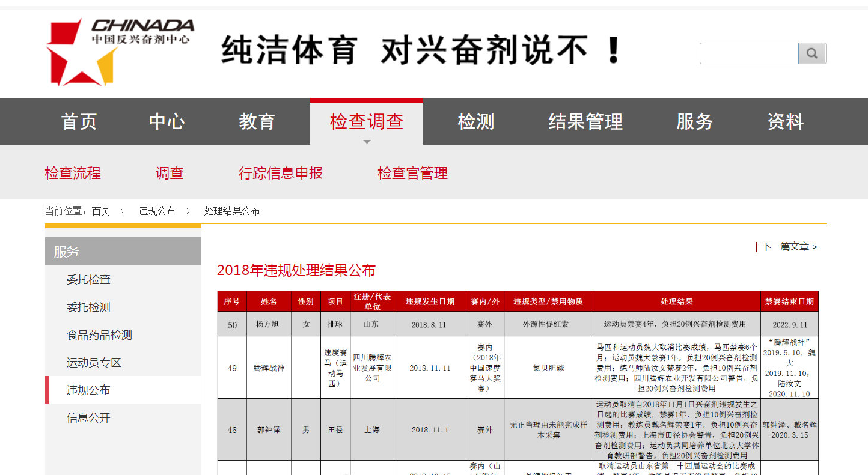The image size is (868, 475).
Task: Open the 教育 menu
Action: click(x=257, y=121)
